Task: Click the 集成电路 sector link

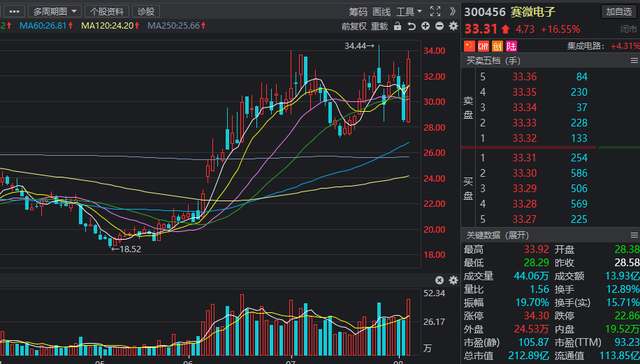Action: 585,46
